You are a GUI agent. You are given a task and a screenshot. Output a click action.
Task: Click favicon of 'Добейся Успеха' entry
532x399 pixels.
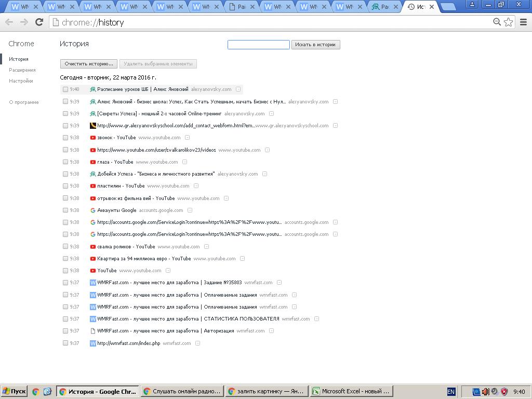click(92, 174)
